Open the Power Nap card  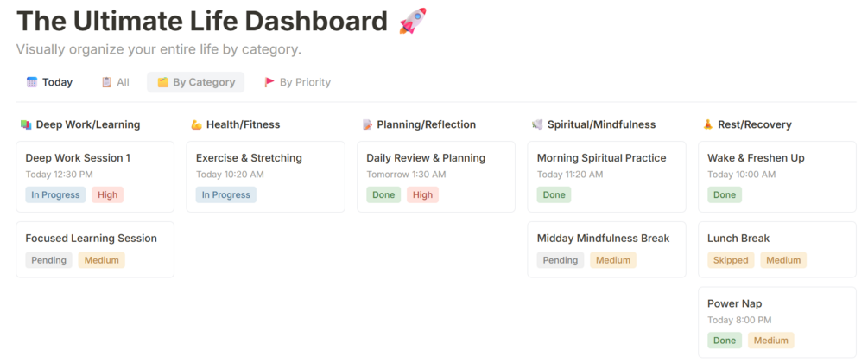tap(777, 321)
